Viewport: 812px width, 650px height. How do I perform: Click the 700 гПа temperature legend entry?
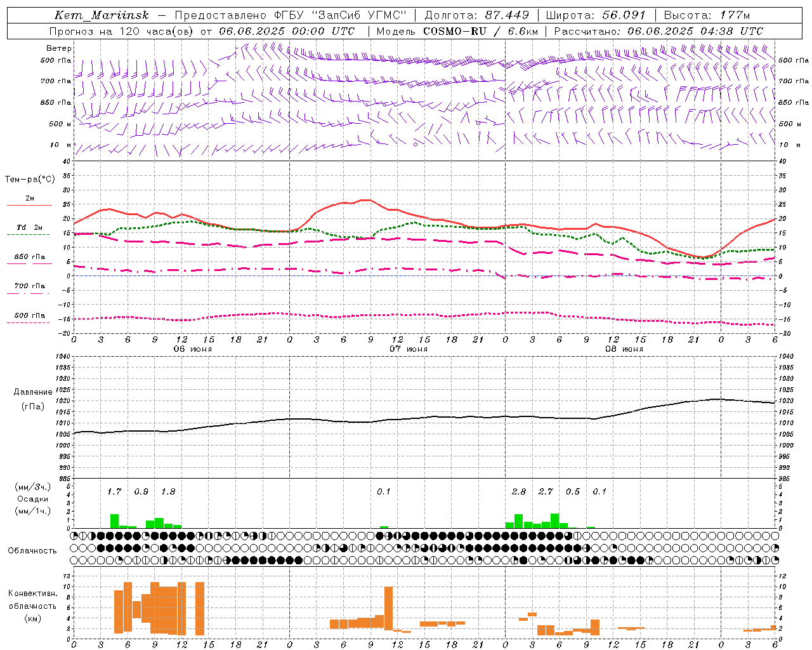click(29, 286)
